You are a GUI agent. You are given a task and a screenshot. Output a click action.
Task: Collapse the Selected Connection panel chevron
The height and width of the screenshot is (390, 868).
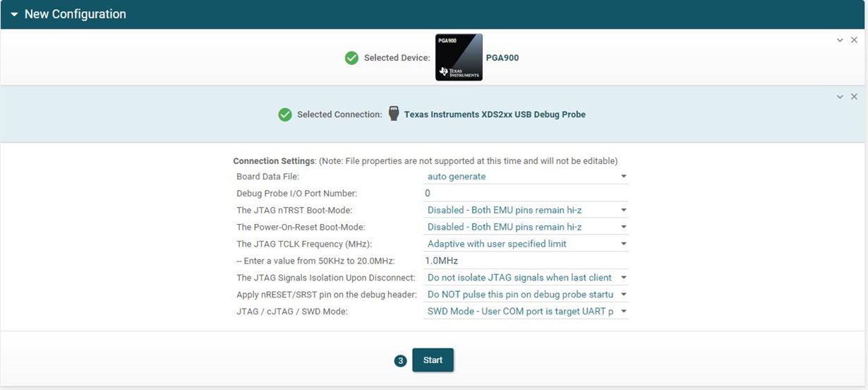click(840, 96)
